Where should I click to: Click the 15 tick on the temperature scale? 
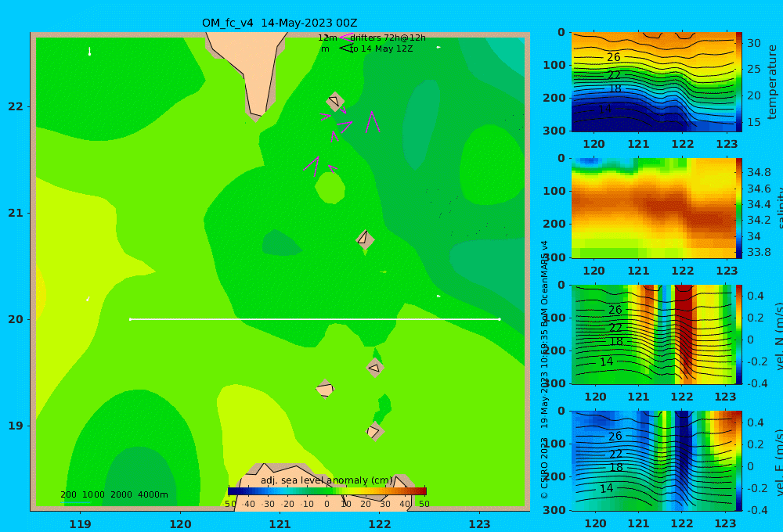click(753, 122)
